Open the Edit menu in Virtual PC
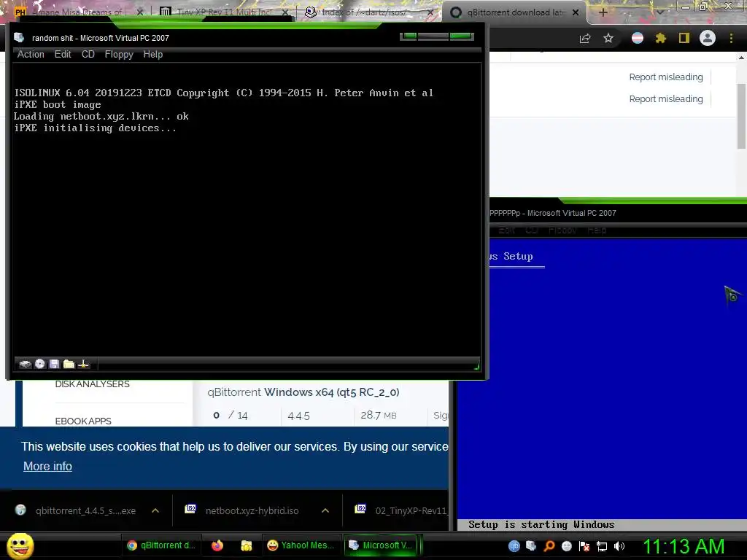 63,54
